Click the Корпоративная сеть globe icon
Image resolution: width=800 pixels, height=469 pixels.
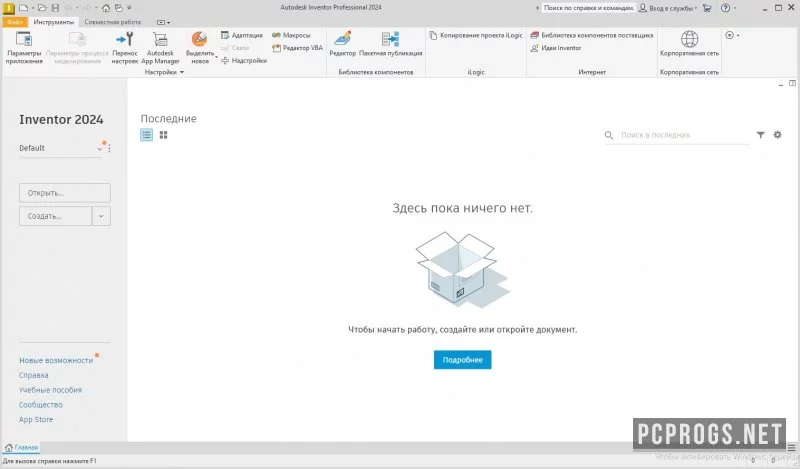click(x=689, y=39)
